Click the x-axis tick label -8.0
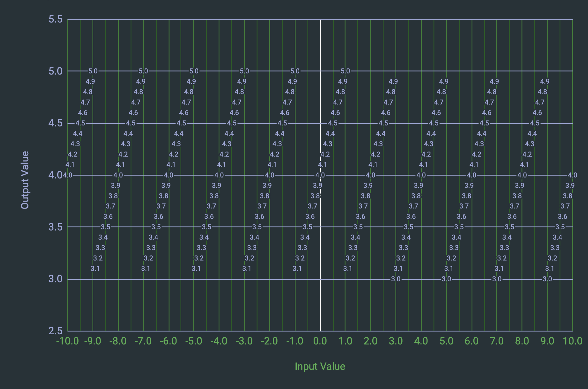Viewport: 588px width, 389px height. click(118, 341)
